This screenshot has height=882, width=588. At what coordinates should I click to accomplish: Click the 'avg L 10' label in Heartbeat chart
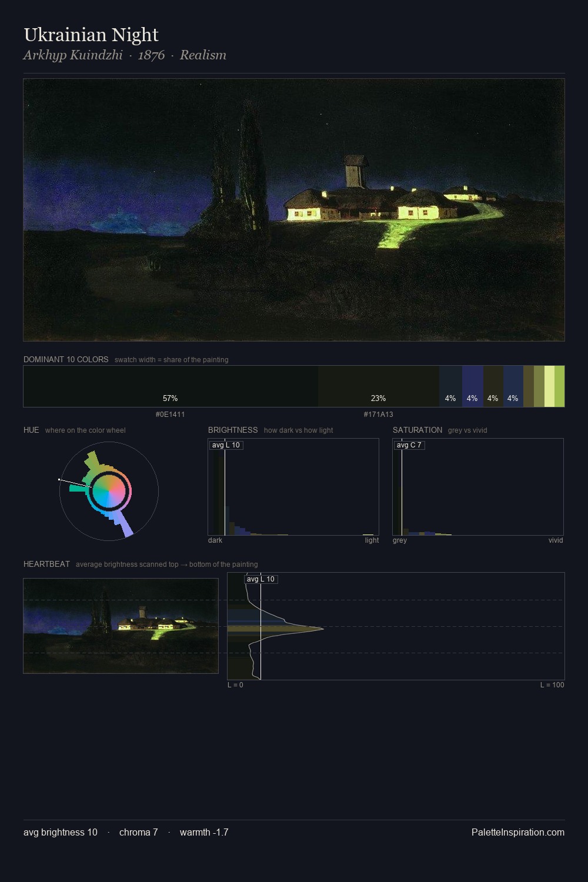click(260, 579)
